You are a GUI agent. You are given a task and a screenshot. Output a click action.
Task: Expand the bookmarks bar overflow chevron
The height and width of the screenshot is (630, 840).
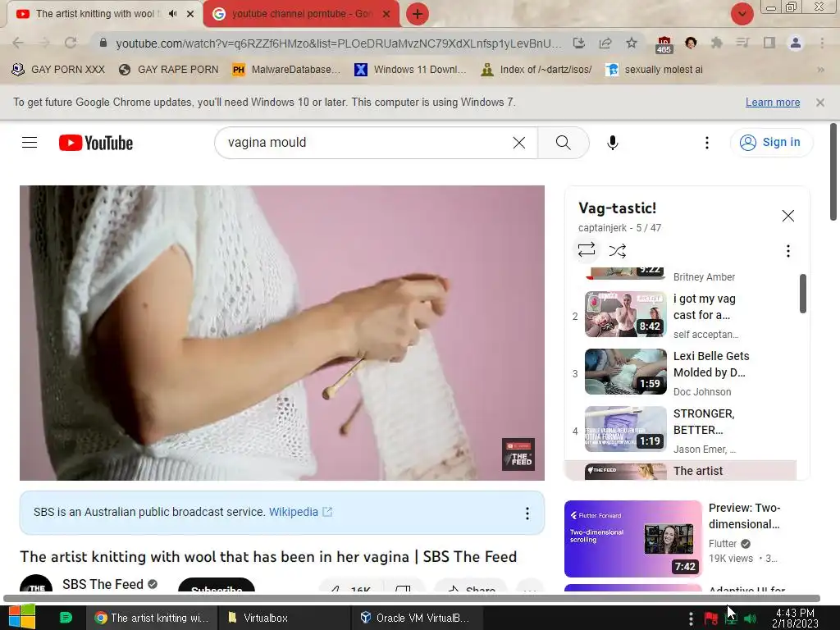[x=820, y=70]
